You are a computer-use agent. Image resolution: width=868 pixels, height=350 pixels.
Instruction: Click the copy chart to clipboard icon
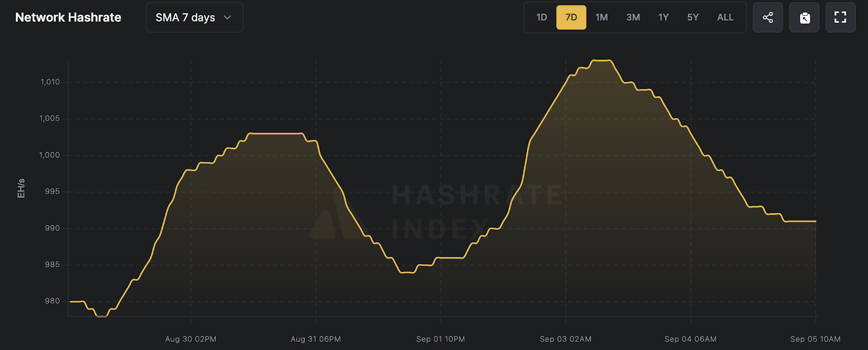[x=805, y=17]
